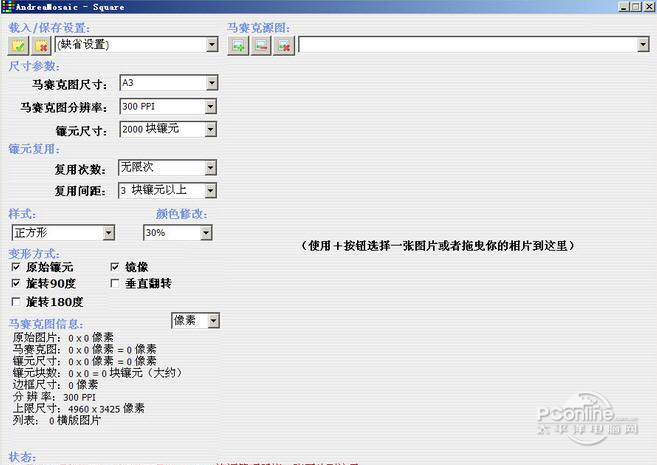
Task: Click the 镶元块数 info line
Action: click(x=97, y=373)
